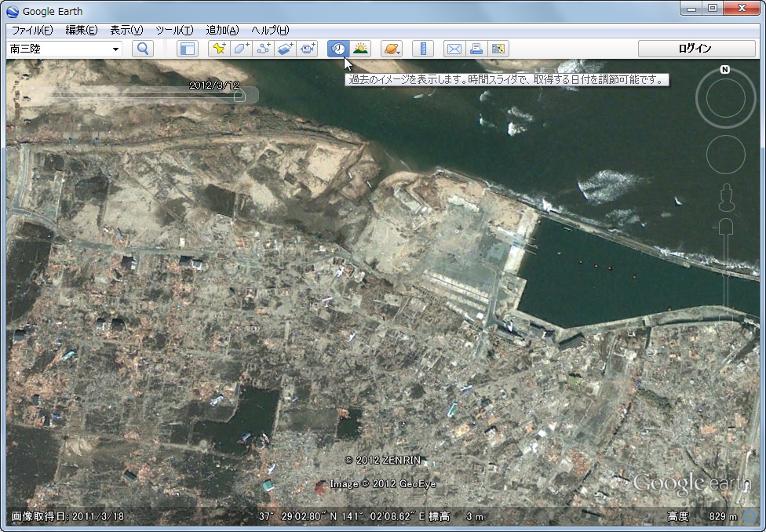Click the latitude longitude status readout
This screenshot has height=532, width=766.
tap(341, 516)
